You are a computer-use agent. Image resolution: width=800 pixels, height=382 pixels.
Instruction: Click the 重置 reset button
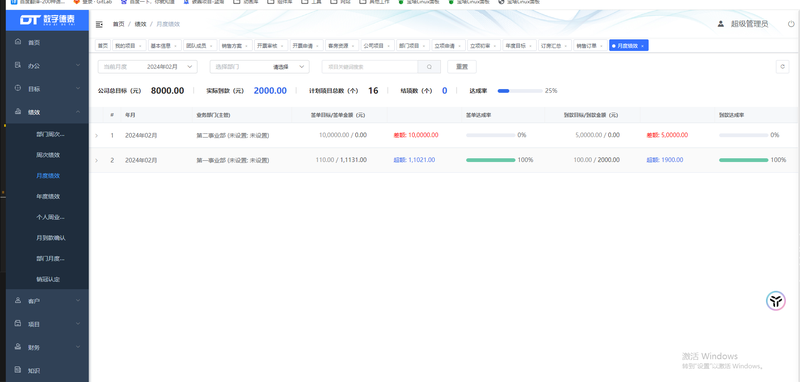(x=462, y=67)
